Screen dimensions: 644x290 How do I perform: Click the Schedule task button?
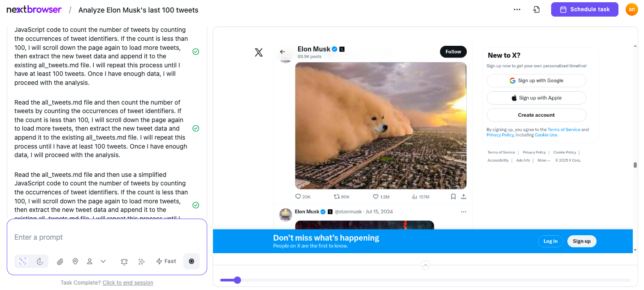tap(585, 9)
